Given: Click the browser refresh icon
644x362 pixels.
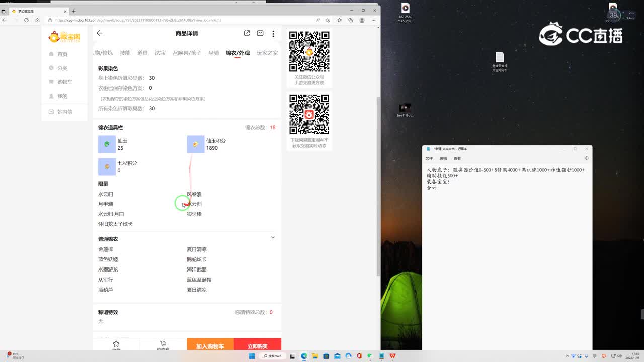Looking at the screenshot, I should tap(26, 20).
